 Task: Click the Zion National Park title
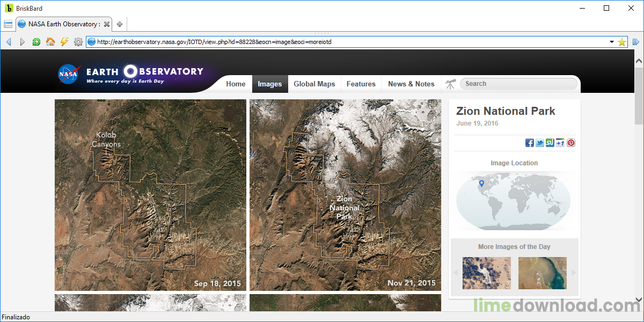pos(506,111)
